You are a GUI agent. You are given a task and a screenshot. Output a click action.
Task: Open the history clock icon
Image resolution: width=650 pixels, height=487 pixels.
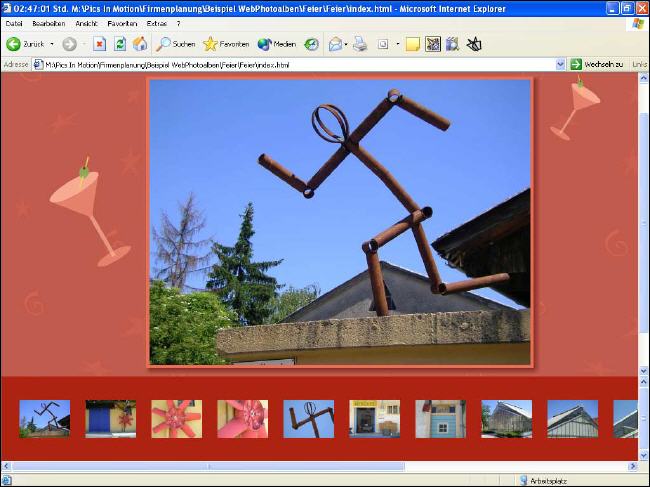[312, 44]
